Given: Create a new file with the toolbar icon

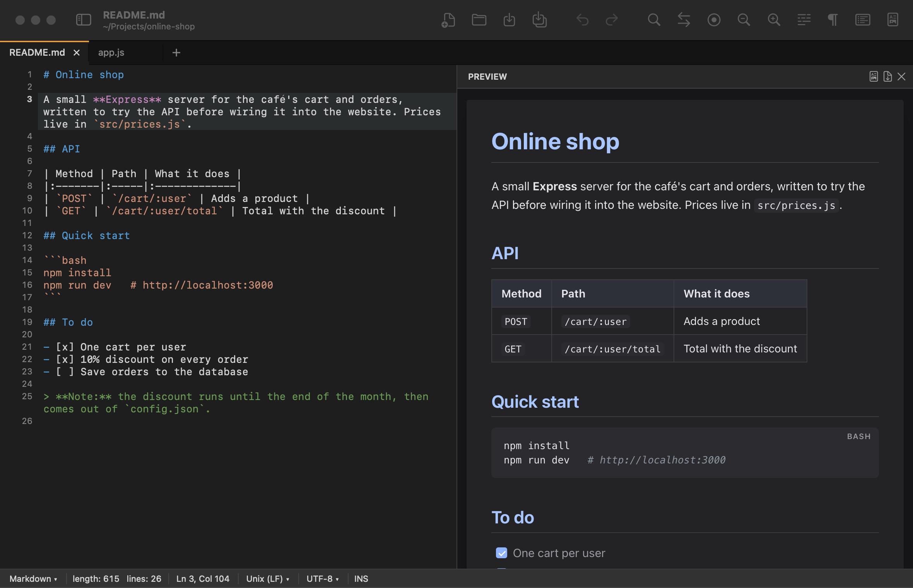Looking at the screenshot, I should [448, 20].
